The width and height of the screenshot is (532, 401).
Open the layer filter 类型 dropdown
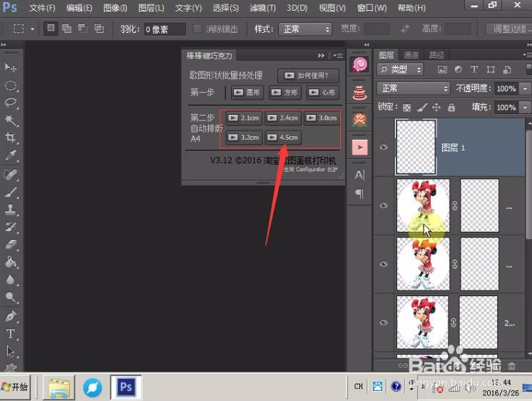(x=400, y=70)
